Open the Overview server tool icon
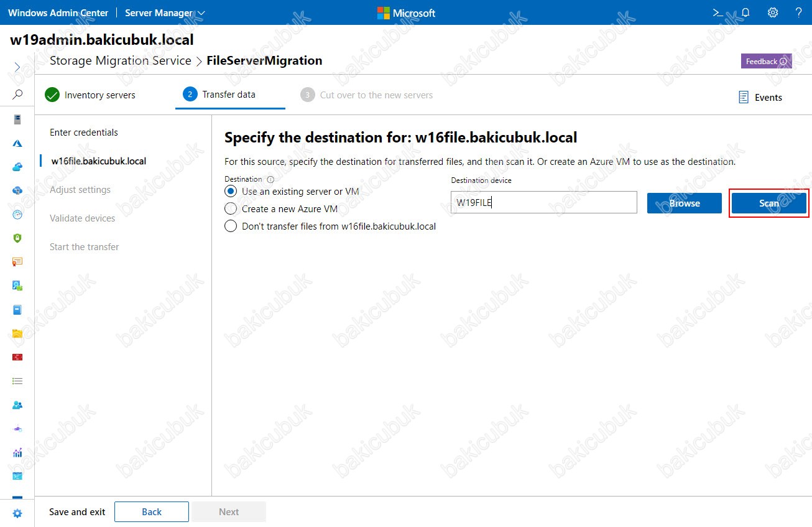Viewport: 812px width, 527px height. tap(17, 119)
